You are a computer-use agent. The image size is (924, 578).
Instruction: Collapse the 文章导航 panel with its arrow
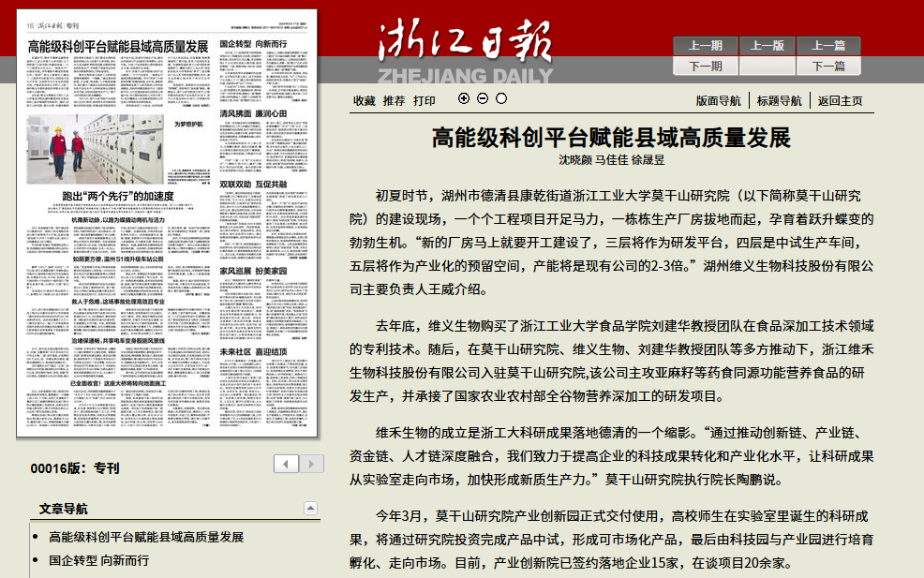pyautogui.click(x=310, y=509)
